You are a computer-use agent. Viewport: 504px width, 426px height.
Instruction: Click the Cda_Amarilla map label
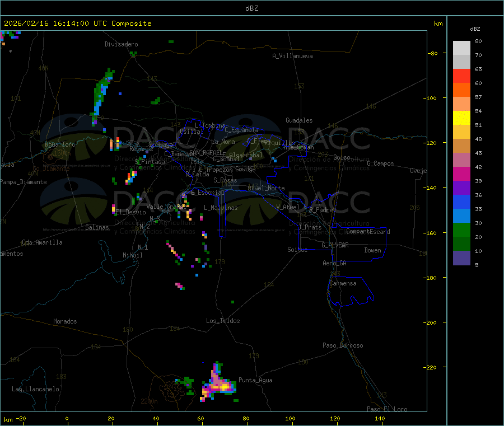point(42,242)
